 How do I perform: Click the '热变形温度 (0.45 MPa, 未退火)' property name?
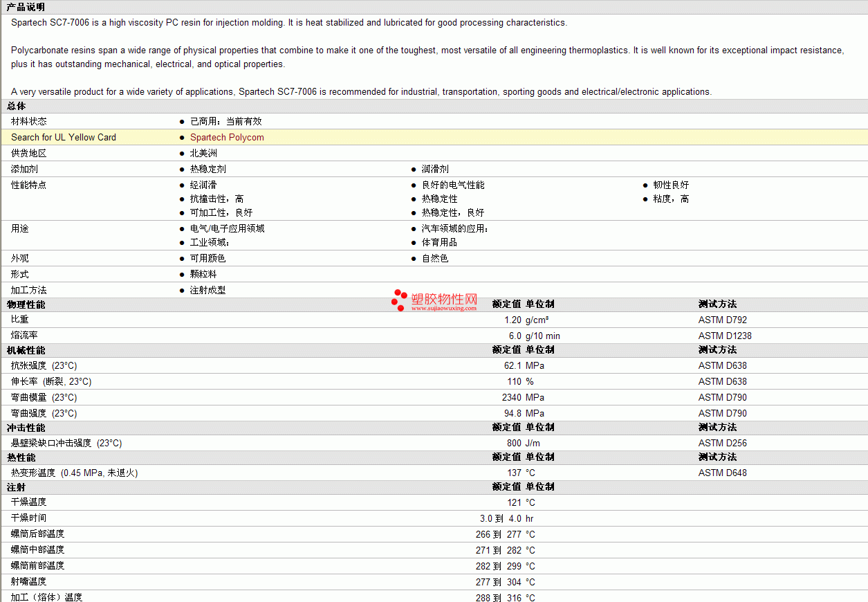tap(75, 473)
